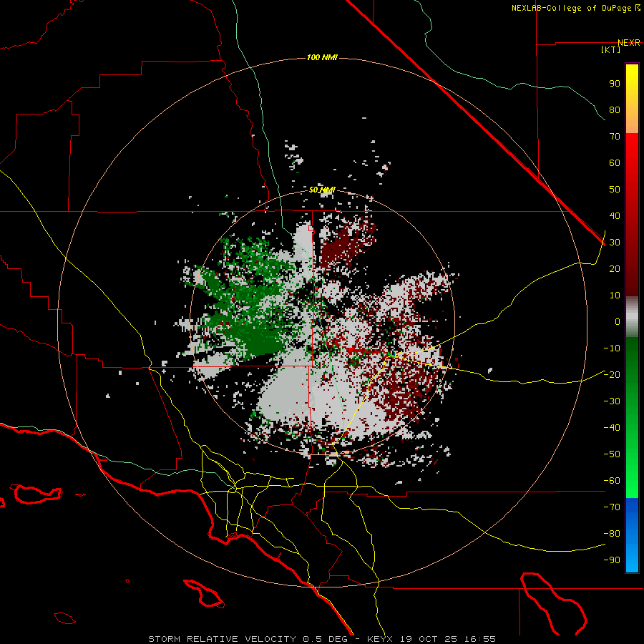
Task: Click the positive 70 scale value
Action: 615,137
